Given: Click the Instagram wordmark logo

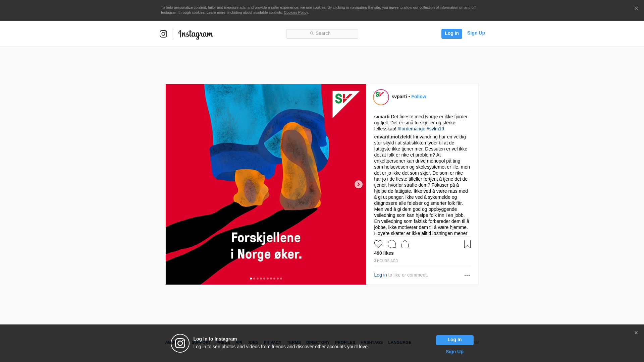Looking at the screenshot, I should [x=196, y=34].
